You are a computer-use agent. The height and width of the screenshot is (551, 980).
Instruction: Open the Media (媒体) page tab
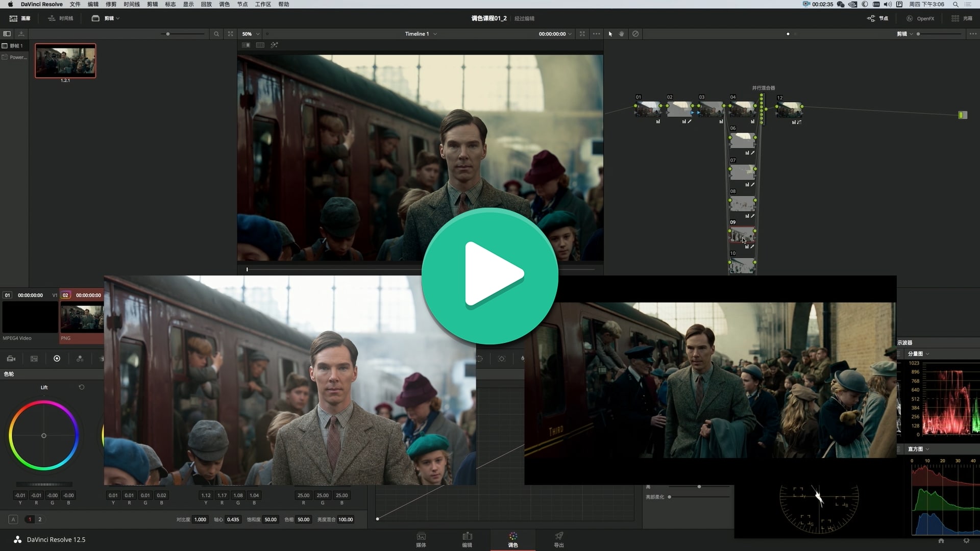click(421, 540)
